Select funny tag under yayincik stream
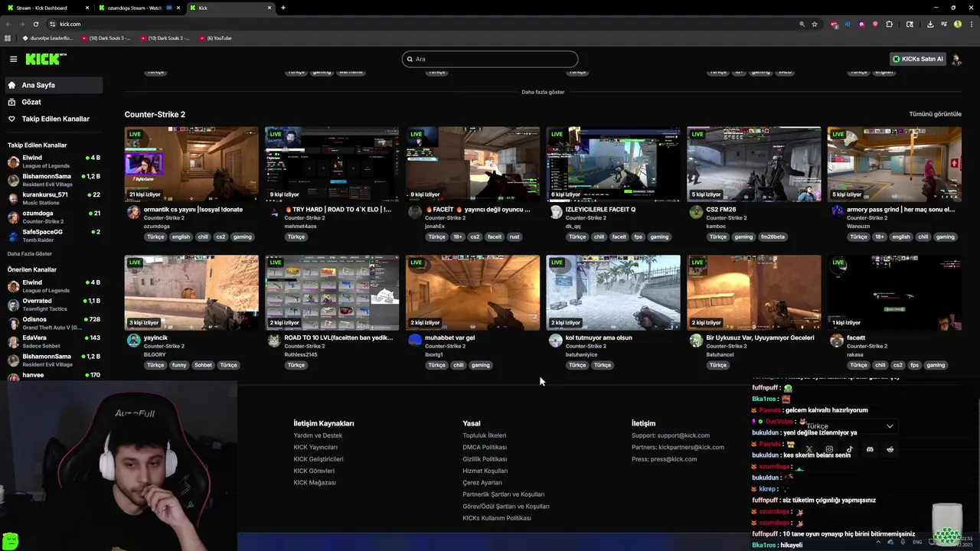The height and width of the screenshot is (551, 980). coord(179,365)
